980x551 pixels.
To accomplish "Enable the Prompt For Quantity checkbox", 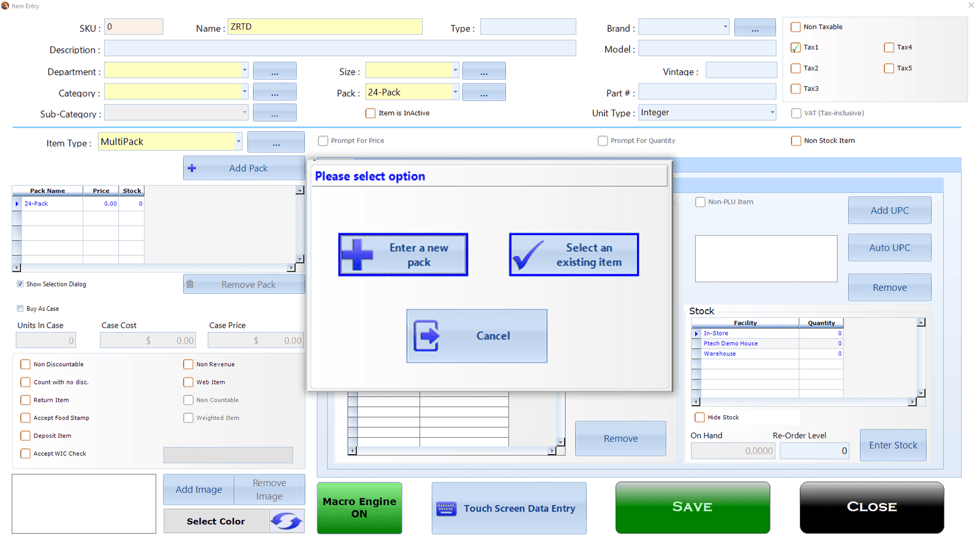I will (x=603, y=141).
